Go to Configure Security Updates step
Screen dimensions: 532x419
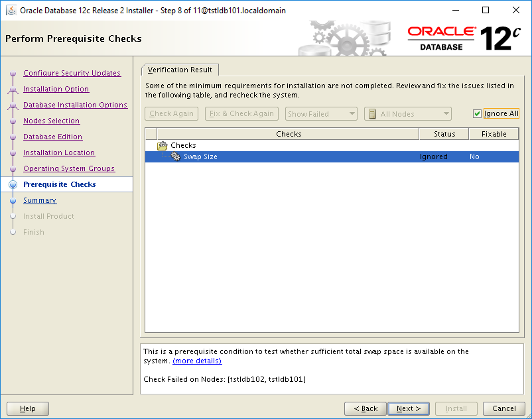[x=72, y=73]
